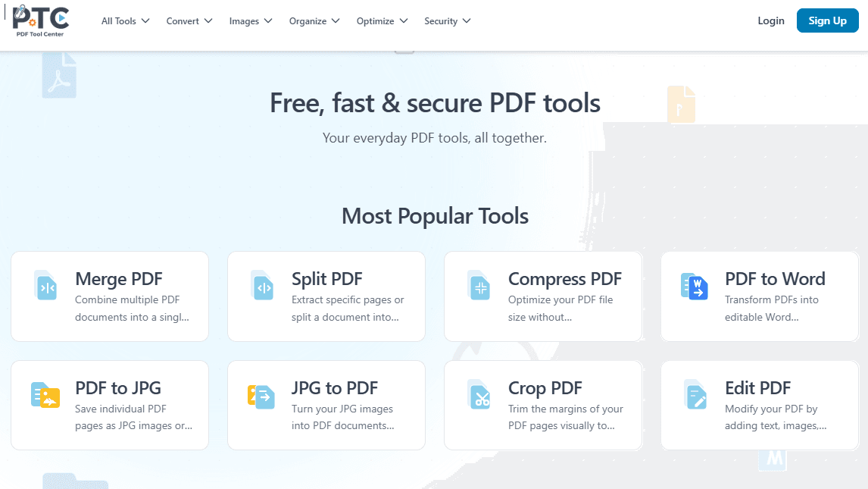This screenshot has width=868, height=489.
Task: Open the Images menu label
Action: click(244, 21)
